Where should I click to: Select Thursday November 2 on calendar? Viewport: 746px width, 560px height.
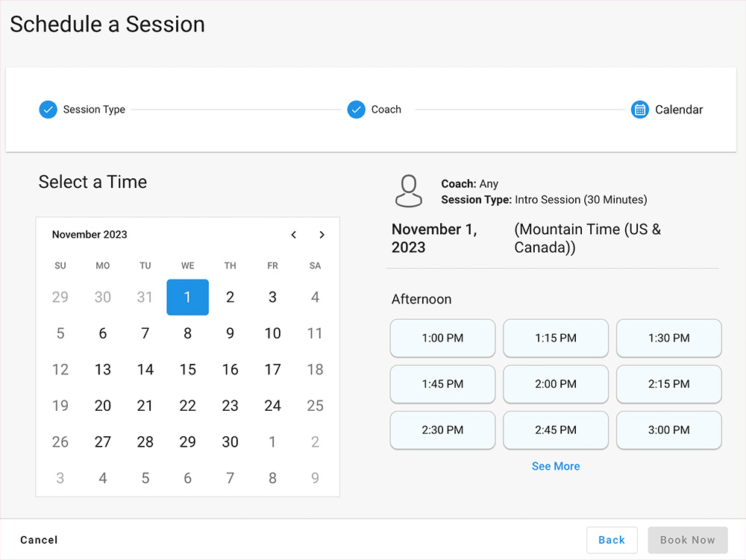231,297
